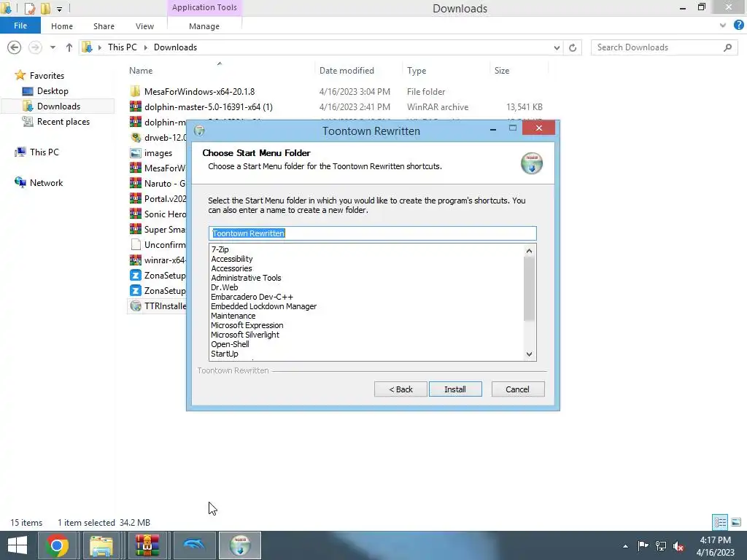The image size is (747, 560).
Task: Switch to large thumbnails view icon
Action: (x=736, y=522)
